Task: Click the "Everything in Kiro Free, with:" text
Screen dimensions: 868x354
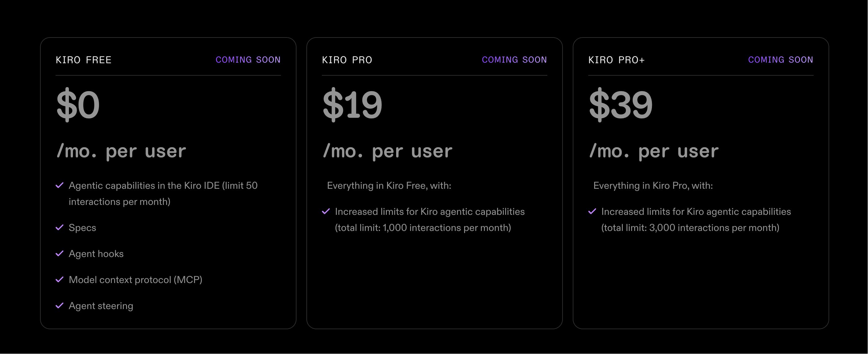Action: click(389, 186)
